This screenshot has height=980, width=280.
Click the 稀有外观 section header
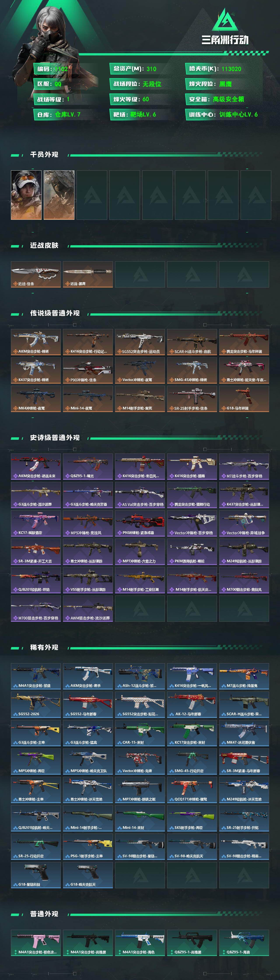pos(44,647)
